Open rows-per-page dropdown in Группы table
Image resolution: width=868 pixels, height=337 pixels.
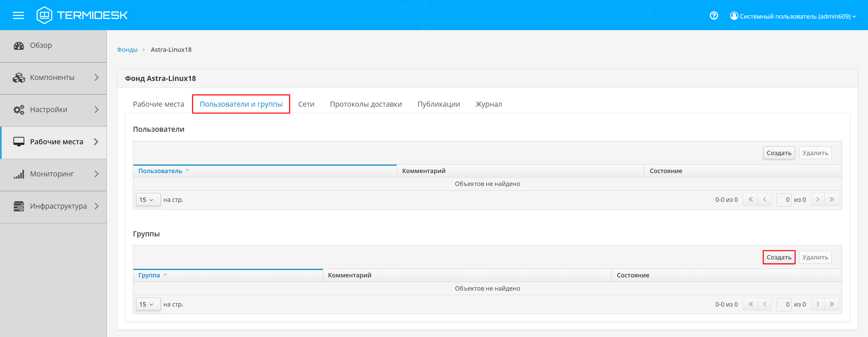pos(148,304)
